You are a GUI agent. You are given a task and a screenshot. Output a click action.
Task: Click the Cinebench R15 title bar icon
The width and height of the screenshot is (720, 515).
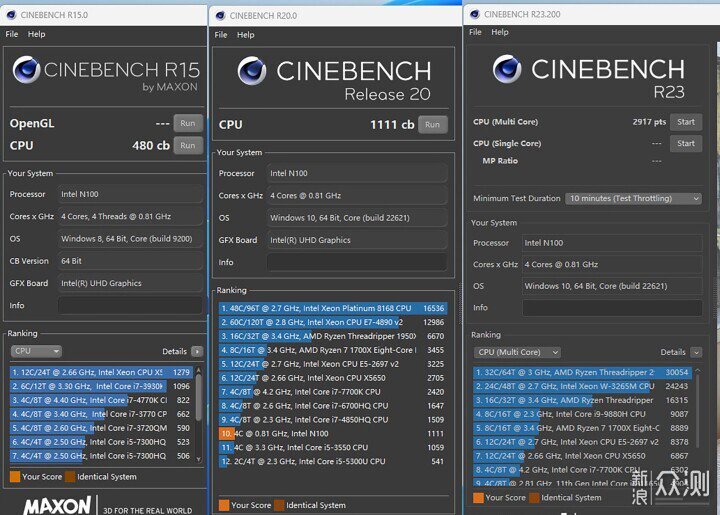[x=11, y=15]
